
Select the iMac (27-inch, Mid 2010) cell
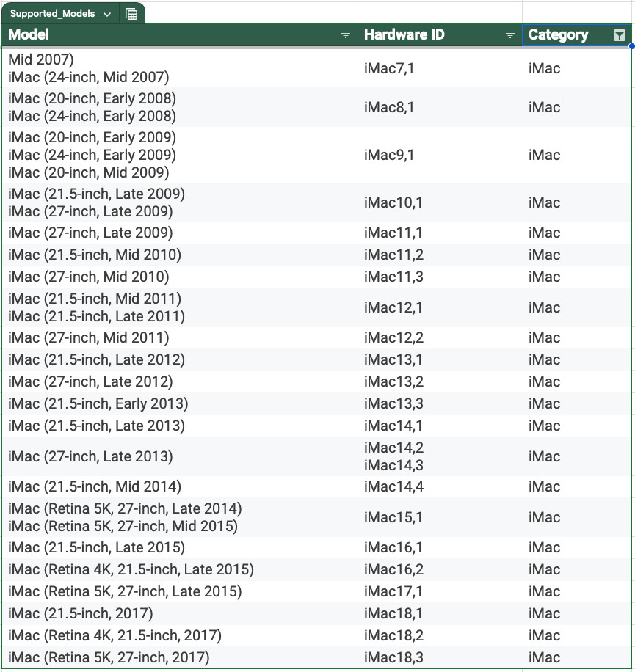[x=180, y=277]
